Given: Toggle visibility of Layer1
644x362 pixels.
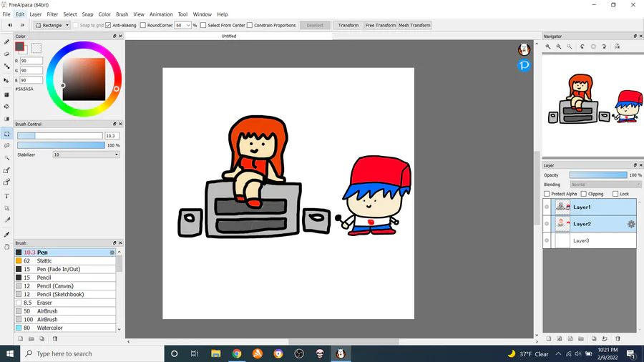Looking at the screenshot, I should point(547,207).
